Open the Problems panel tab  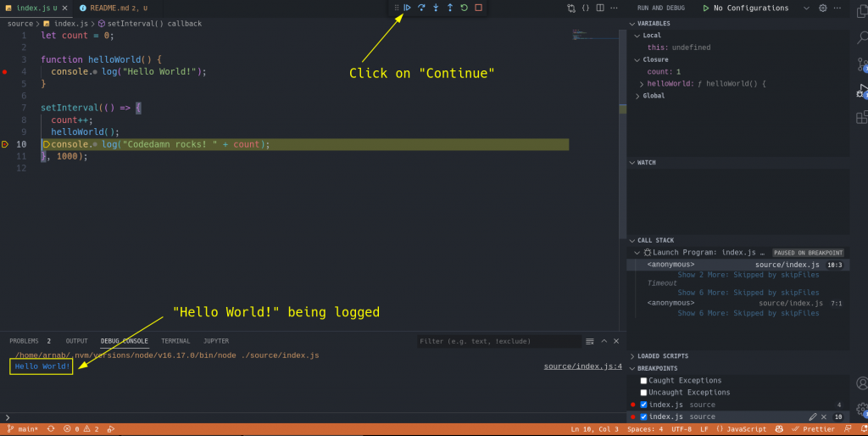(30, 341)
